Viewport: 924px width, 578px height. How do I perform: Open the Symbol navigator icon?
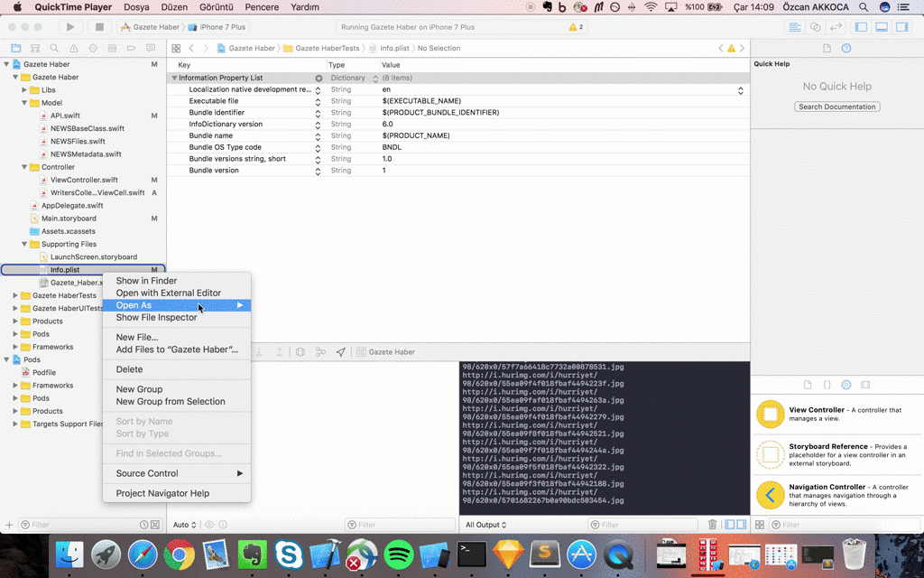pyautogui.click(x=35, y=49)
